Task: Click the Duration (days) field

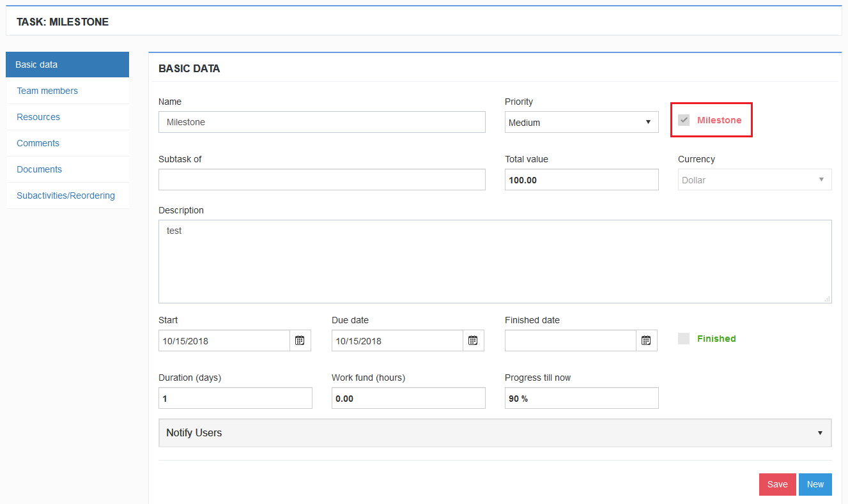Action: pos(235,398)
